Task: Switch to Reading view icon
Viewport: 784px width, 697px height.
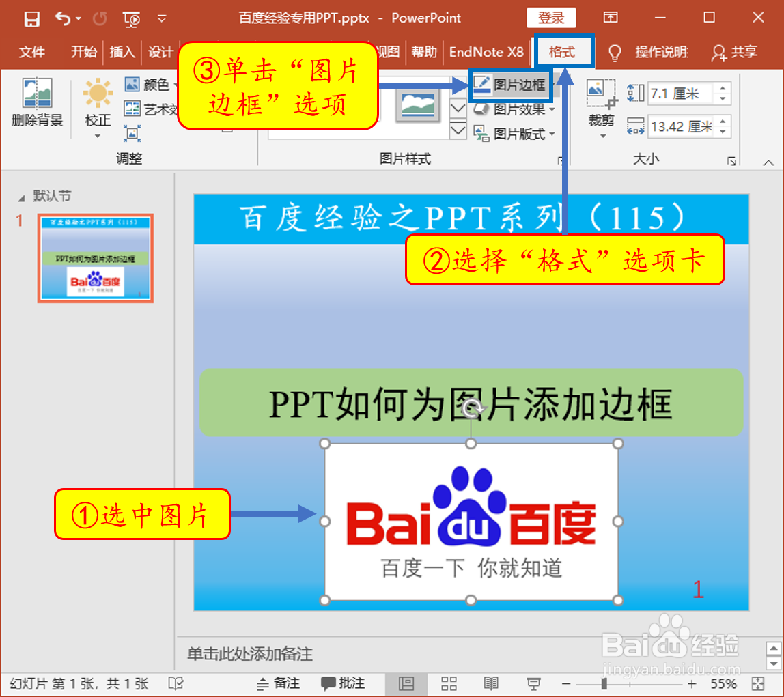Action: point(491,683)
